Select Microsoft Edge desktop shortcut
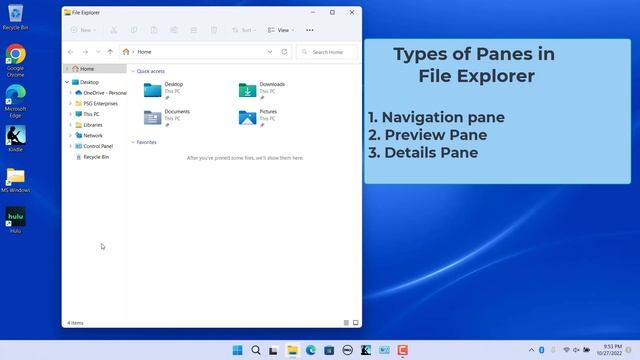 click(15, 102)
